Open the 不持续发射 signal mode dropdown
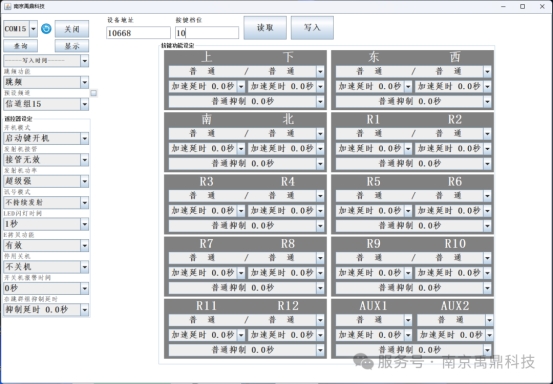Screen dimensions: 553x384 click(46, 203)
